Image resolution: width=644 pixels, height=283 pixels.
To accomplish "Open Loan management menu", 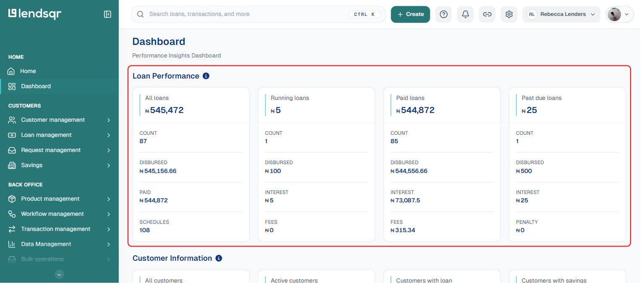I will (47, 135).
